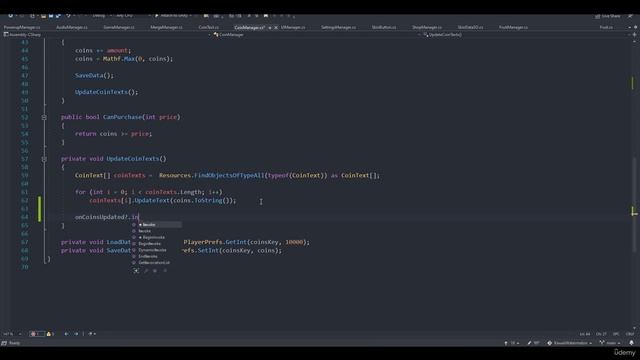
Task: Switch to the FruitManager.cs tab
Action: click(513, 27)
